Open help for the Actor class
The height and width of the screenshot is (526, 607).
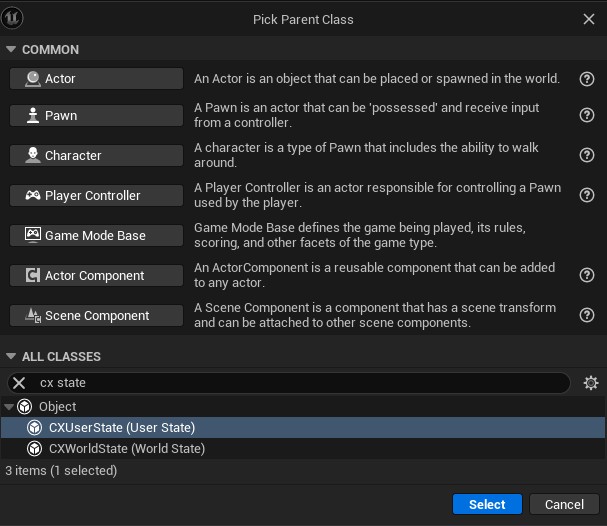(587, 79)
